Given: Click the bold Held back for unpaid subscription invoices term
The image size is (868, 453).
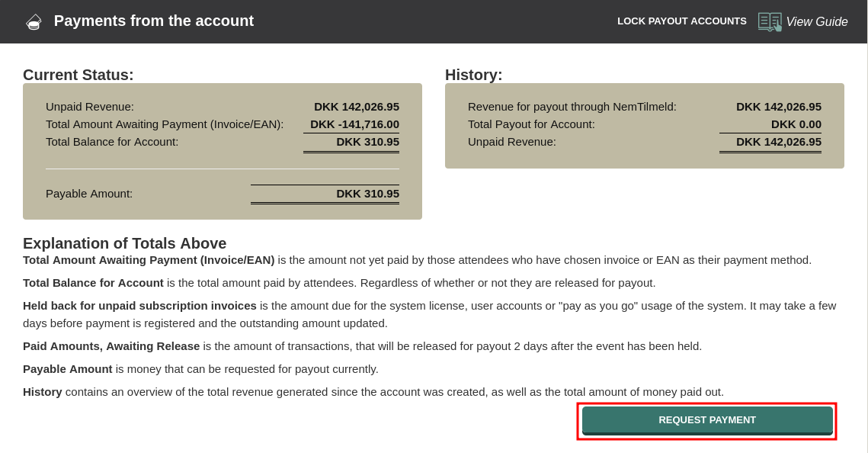Looking at the screenshot, I should (139, 306).
